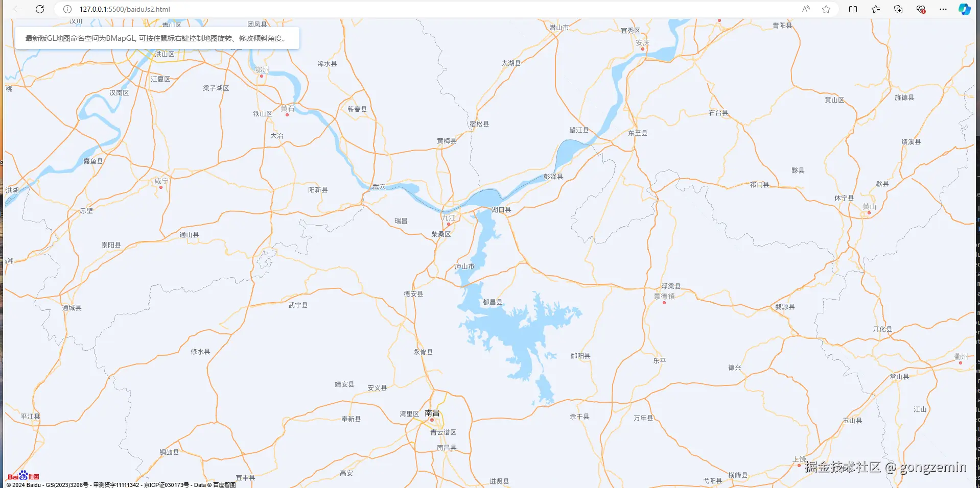Click the Baidu copyright text at bottom
980x488 pixels.
121,485
